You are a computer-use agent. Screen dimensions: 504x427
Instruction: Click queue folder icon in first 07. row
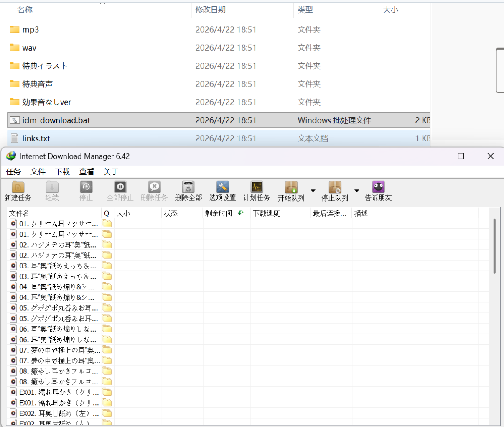(107, 350)
